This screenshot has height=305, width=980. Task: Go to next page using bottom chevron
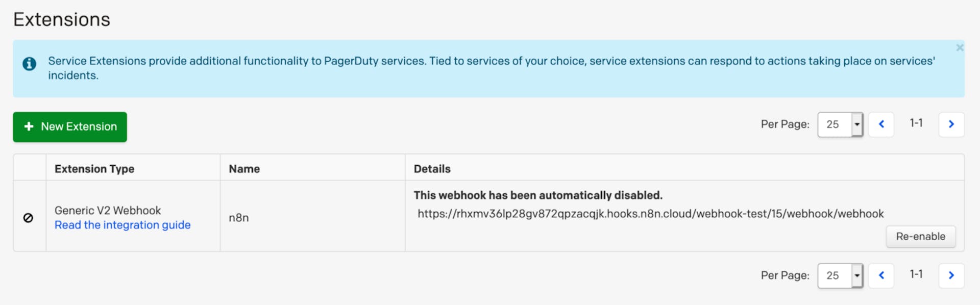pyautogui.click(x=951, y=275)
